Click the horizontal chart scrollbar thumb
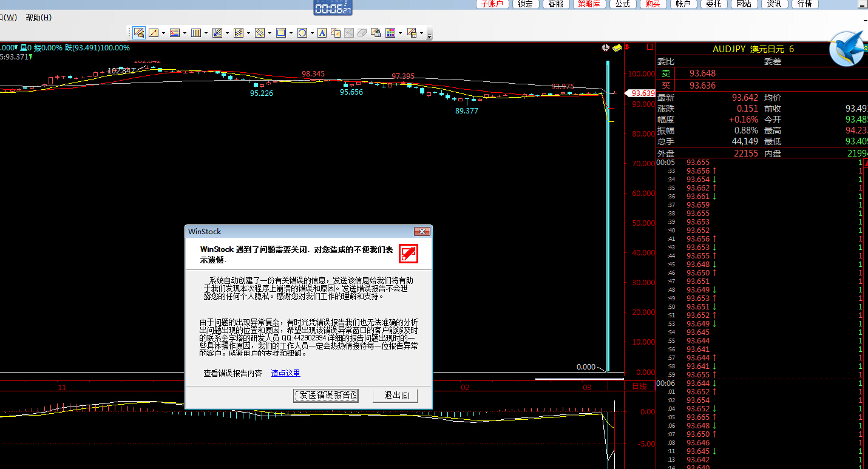Viewport: 868px width, 469px height. click(580, 379)
